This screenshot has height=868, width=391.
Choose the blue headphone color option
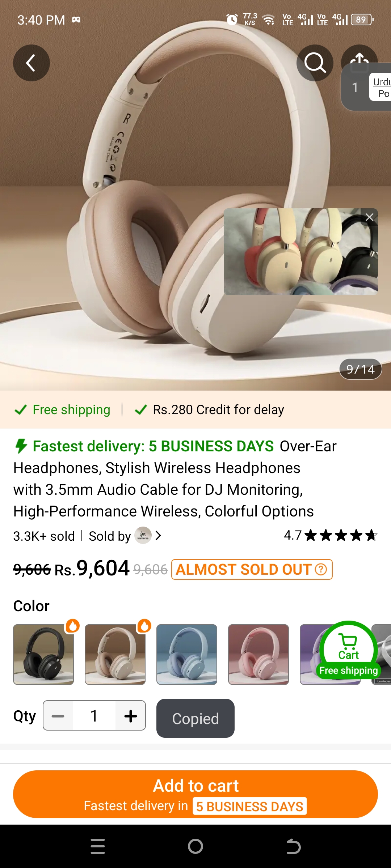pos(187,655)
